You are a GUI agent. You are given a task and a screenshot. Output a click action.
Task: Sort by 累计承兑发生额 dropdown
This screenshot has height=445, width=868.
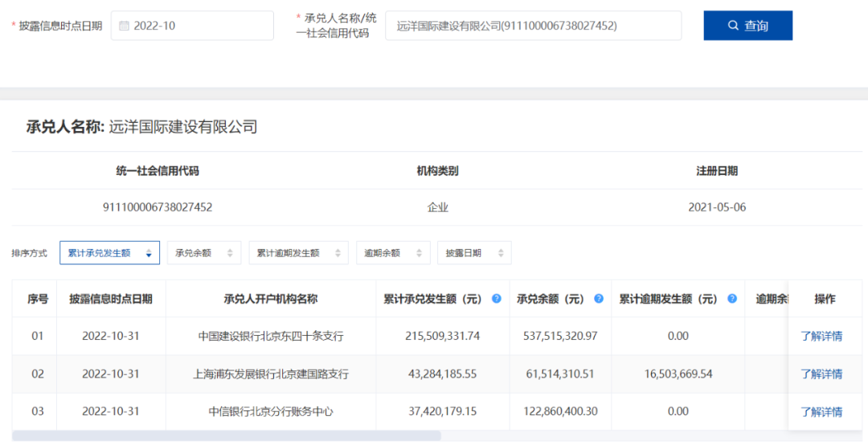[109, 253]
